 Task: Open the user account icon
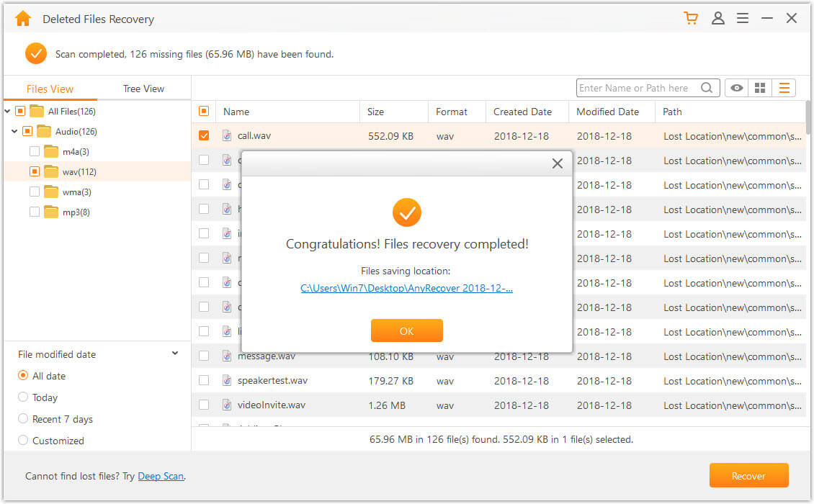(717, 18)
